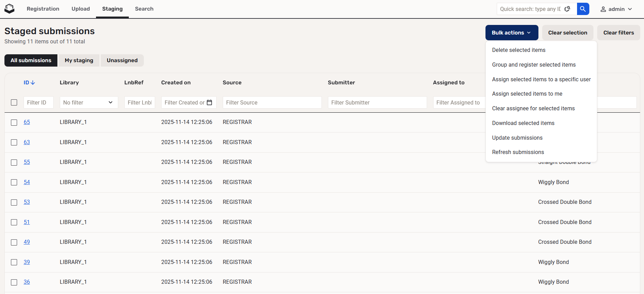
Task: Toggle the select-all checkbox in the filter row
Action: coord(14,102)
